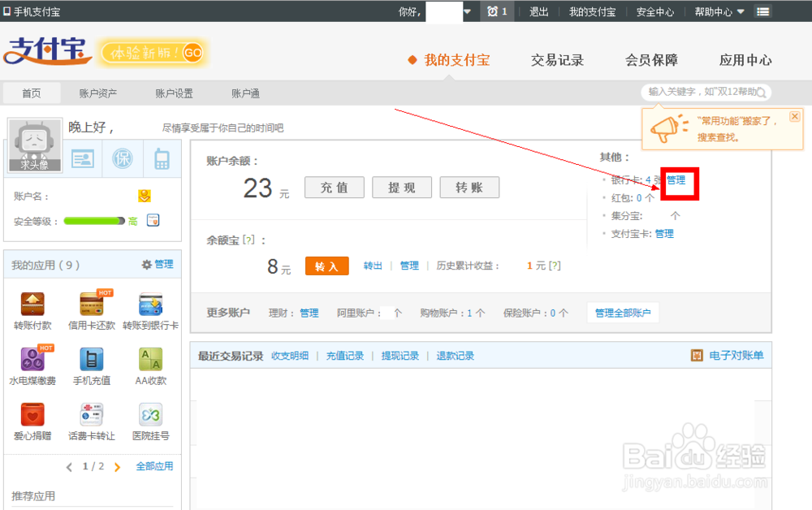Click the keyword search input field
The height and width of the screenshot is (510, 812).
tap(707, 92)
